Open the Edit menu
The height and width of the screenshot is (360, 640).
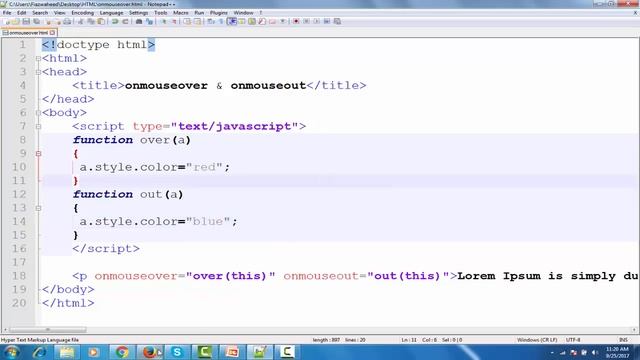pyautogui.click(x=22, y=13)
